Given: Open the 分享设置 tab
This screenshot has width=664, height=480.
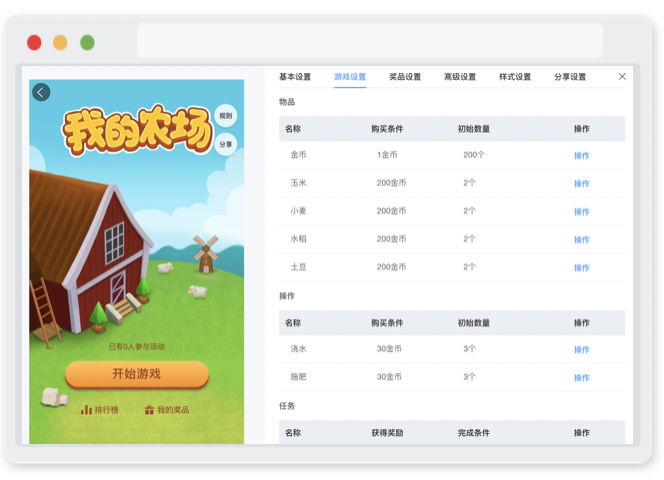Looking at the screenshot, I should pyautogui.click(x=570, y=77).
